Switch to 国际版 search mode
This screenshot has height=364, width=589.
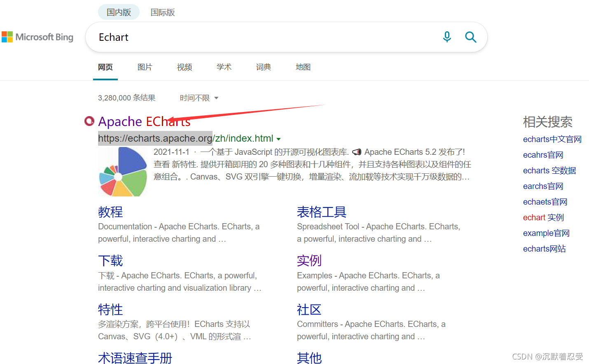coord(163,12)
